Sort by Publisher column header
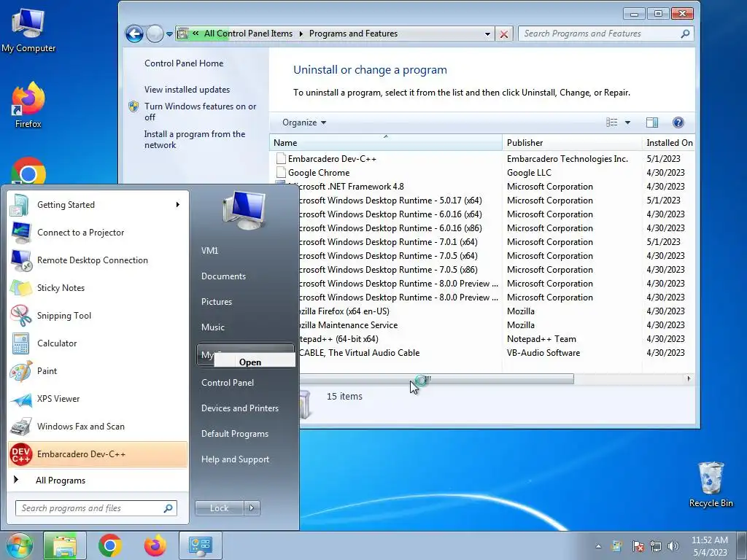The width and height of the screenshot is (747, 560). click(x=572, y=143)
